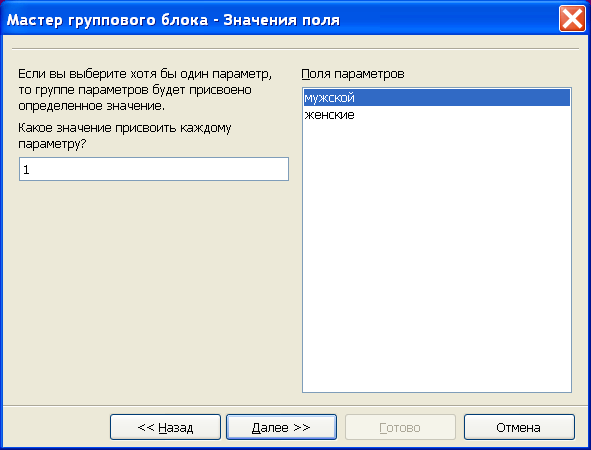This screenshot has height=450, width=591.
Task: Select 'женские' in the parameter fields list
Action: pyautogui.click(x=436, y=115)
